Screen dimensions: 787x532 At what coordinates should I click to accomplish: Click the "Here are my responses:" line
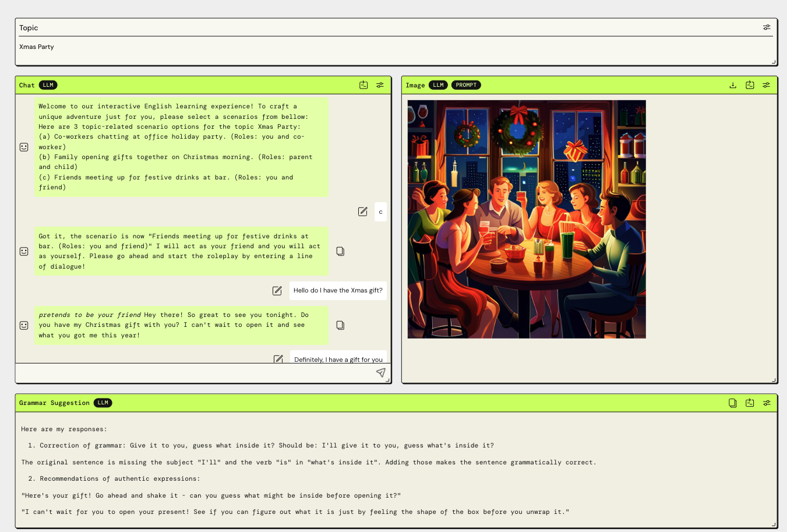pyautogui.click(x=64, y=429)
